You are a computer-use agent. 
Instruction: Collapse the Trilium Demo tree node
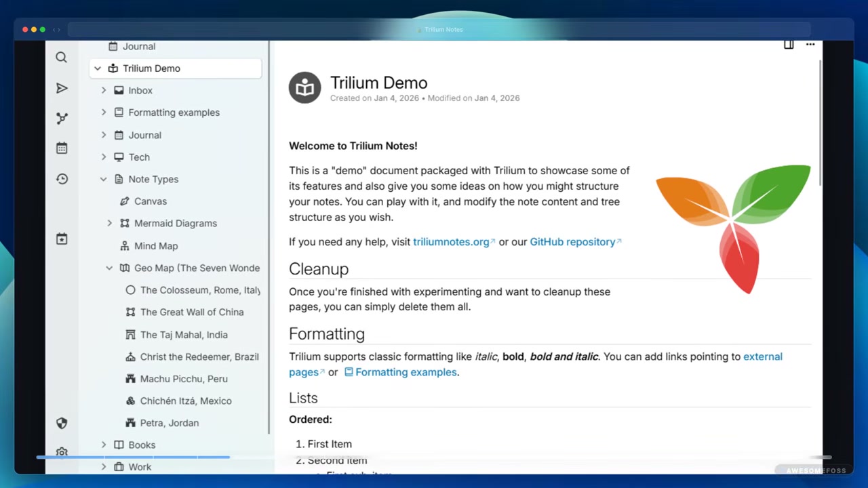[x=98, y=68]
